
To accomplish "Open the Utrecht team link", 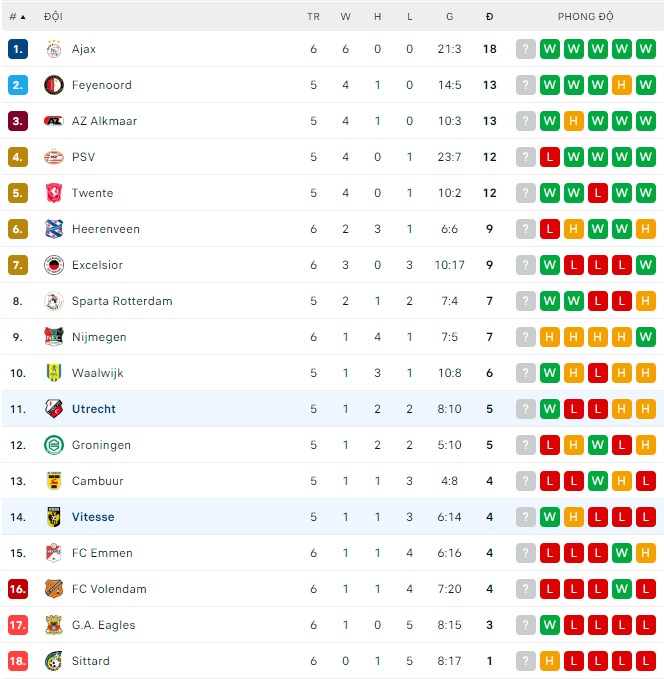I will pos(94,409).
